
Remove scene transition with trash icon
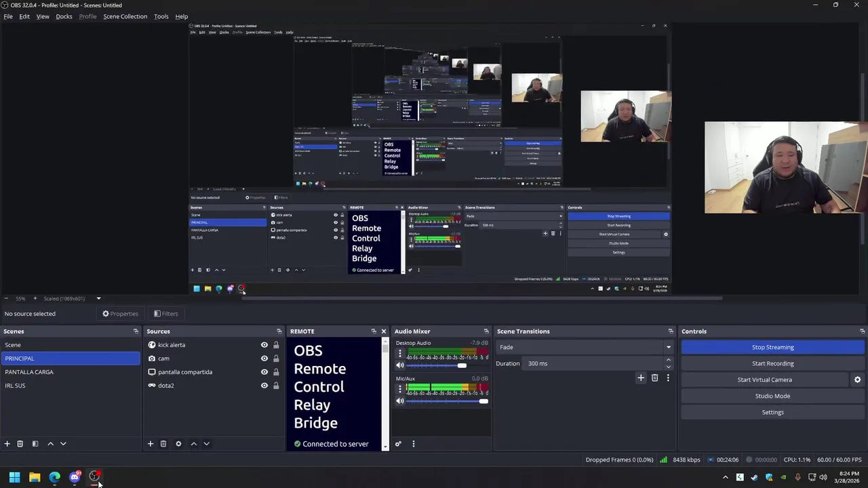pos(654,378)
